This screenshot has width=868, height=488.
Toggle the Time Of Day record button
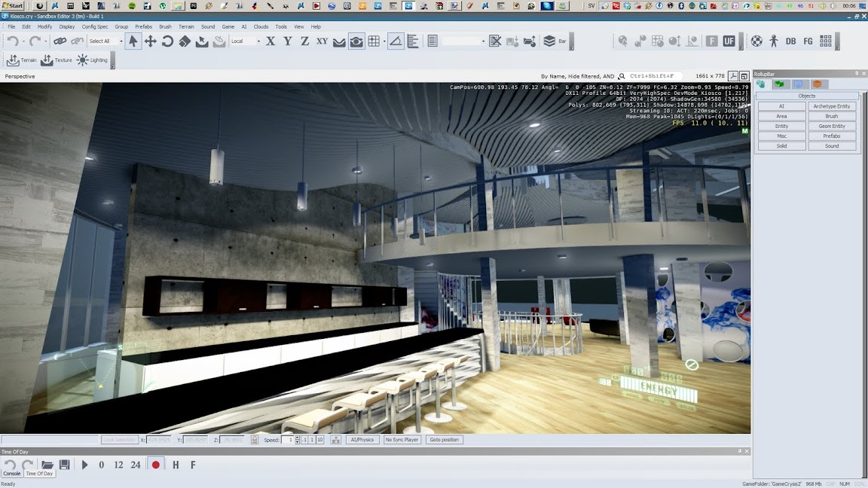(x=156, y=465)
